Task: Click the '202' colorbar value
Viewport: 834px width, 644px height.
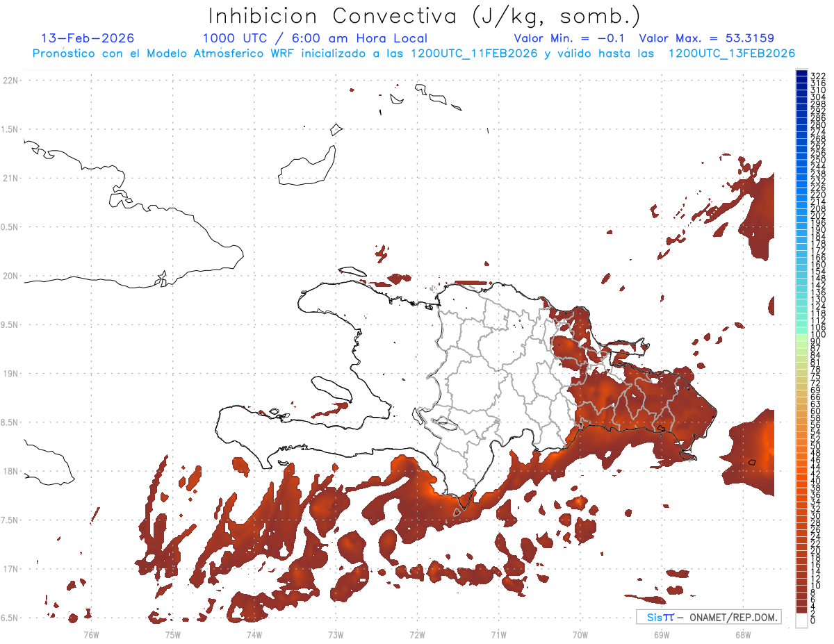Action: click(817, 215)
